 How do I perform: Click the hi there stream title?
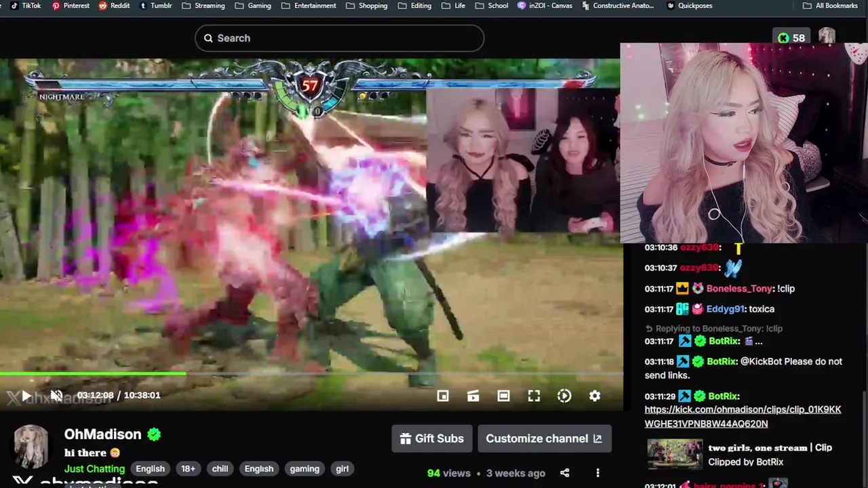point(92,453)
